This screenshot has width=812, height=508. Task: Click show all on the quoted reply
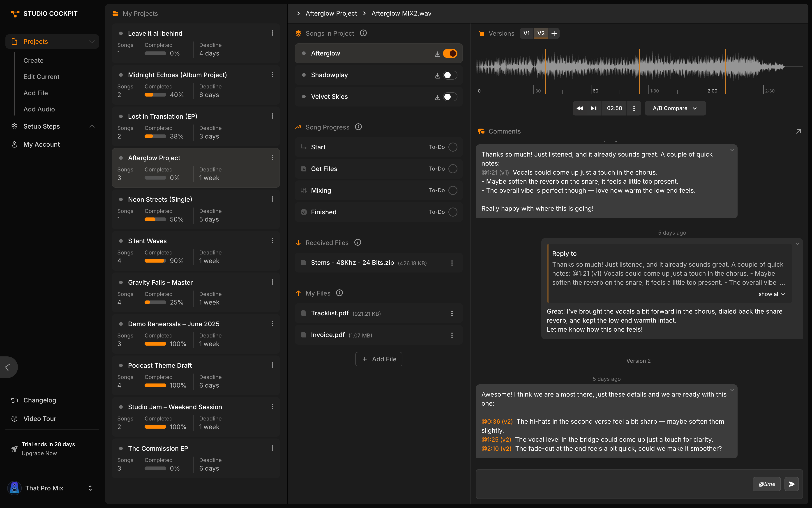tap(771, 294)
